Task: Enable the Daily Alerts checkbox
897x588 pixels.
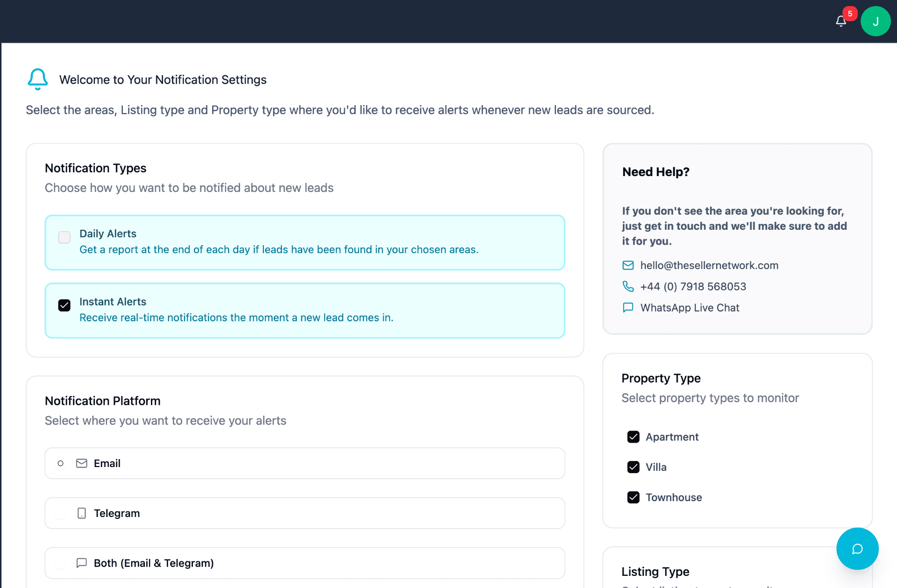Action: tap(64, 237)
